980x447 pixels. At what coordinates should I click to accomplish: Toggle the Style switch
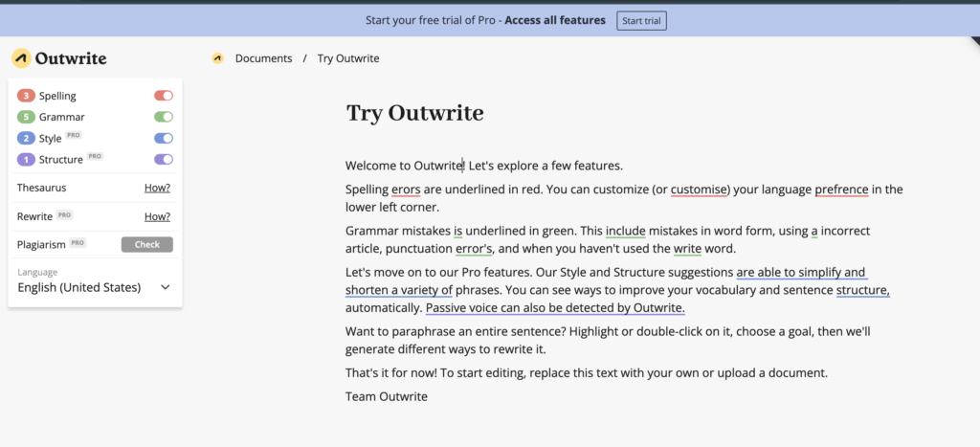tap(164, 138)
